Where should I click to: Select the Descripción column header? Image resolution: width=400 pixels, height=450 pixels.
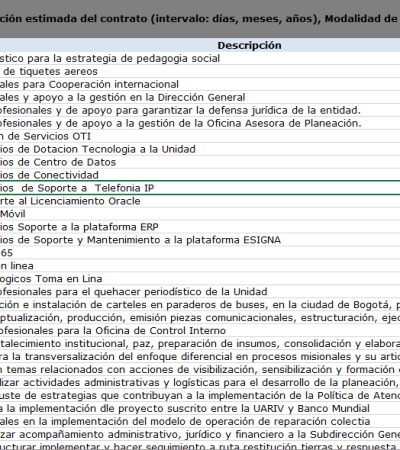coord(200,45)
